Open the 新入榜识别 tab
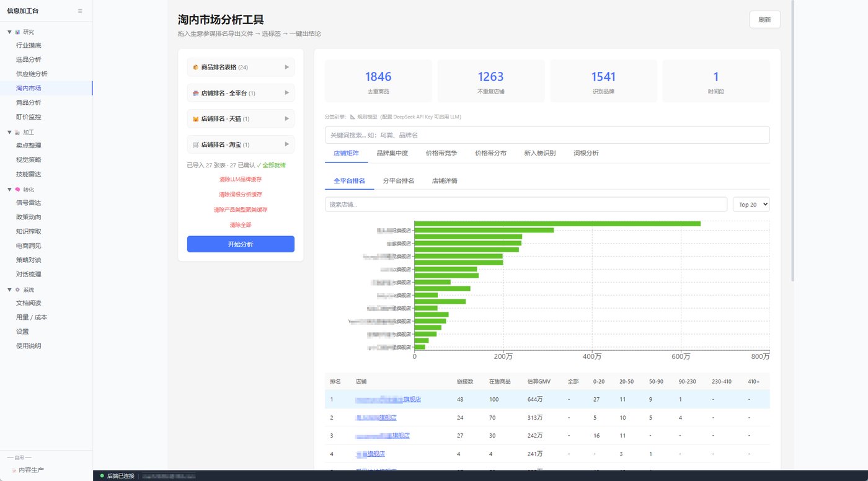This screenshot has width=868, height=481. [x=539, y=153]
